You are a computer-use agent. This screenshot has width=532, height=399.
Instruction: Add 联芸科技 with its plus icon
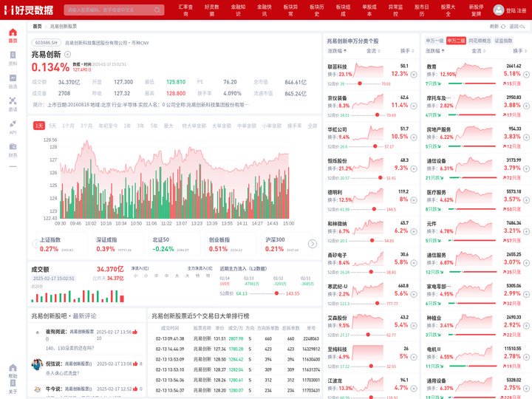(414, 75)
